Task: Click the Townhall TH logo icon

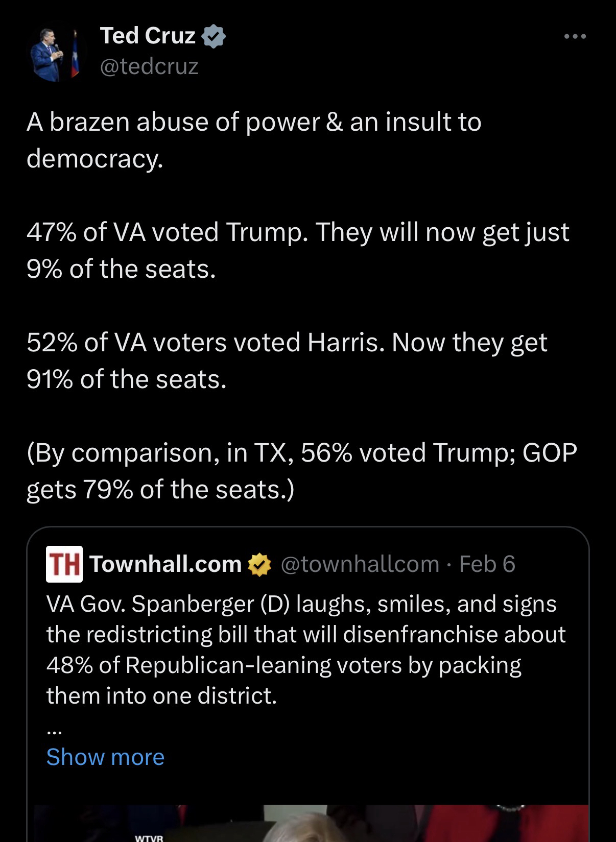Action: coord(64,564)
